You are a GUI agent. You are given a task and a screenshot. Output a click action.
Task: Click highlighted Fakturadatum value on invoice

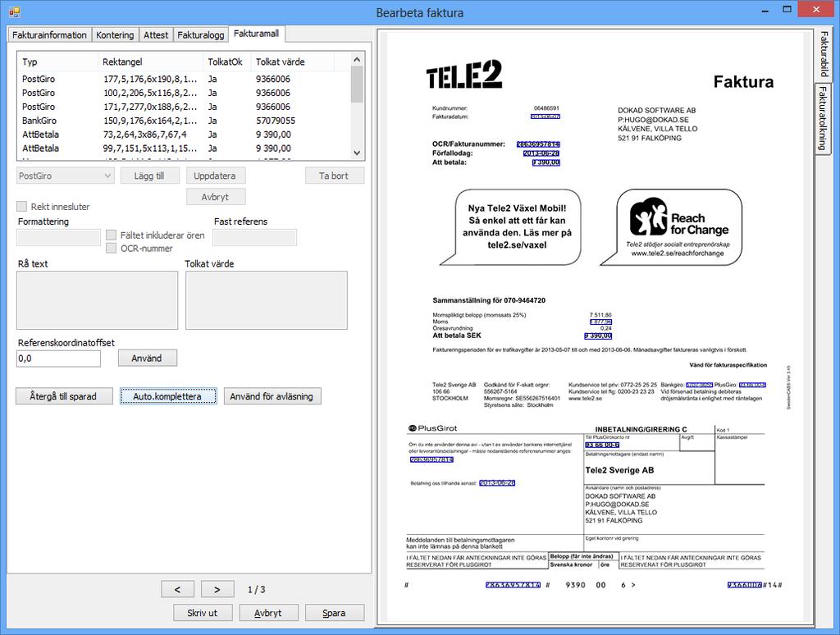[546, 116]
